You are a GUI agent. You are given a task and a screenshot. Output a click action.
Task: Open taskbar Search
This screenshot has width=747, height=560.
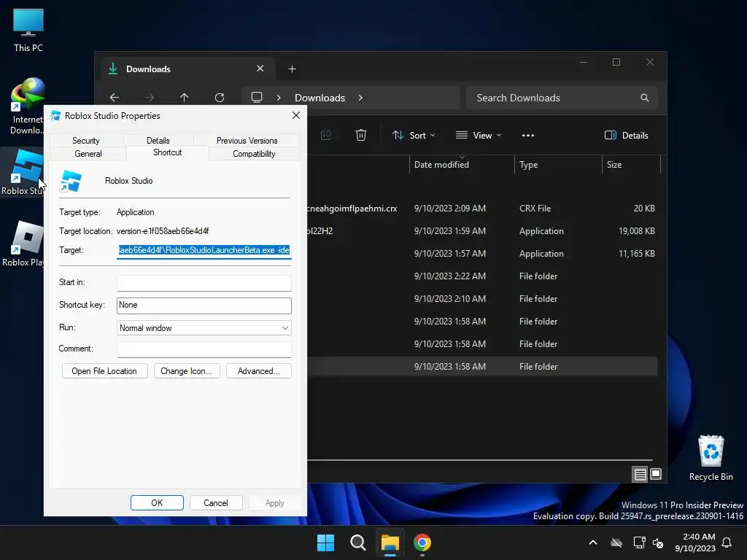click(357, 542)
